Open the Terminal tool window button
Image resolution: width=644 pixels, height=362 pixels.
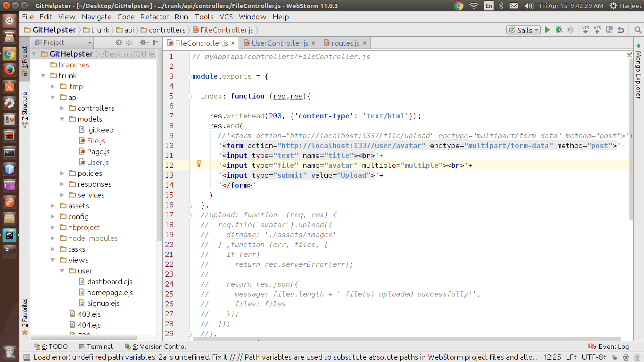click(96, 346)
